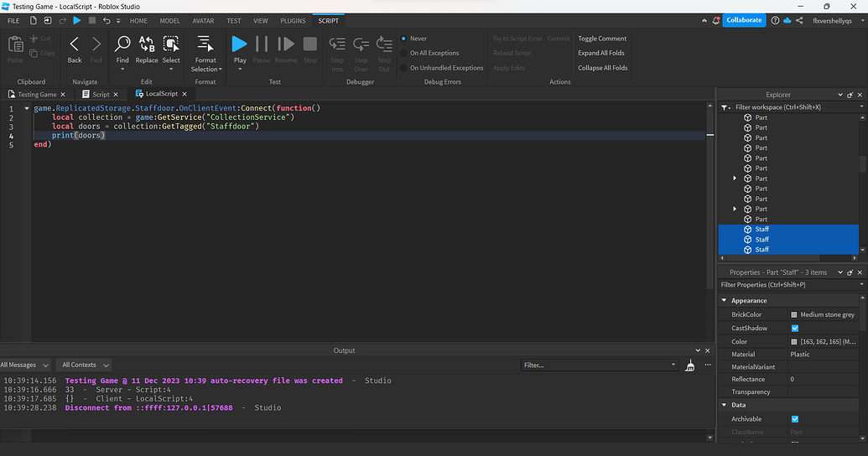Click the new file icon beside FILE
This screenshot has height=456, width=868.
(x=34, y=20)
